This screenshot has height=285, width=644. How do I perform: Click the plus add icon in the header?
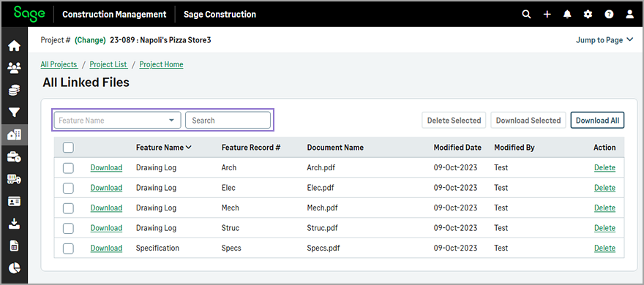(547, 15)
